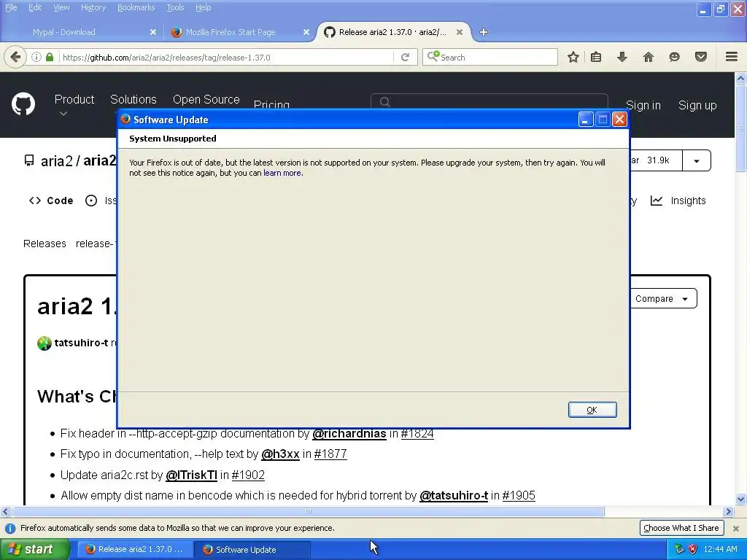Open the Edit menu
747x560 pixels.
(35, 7)
